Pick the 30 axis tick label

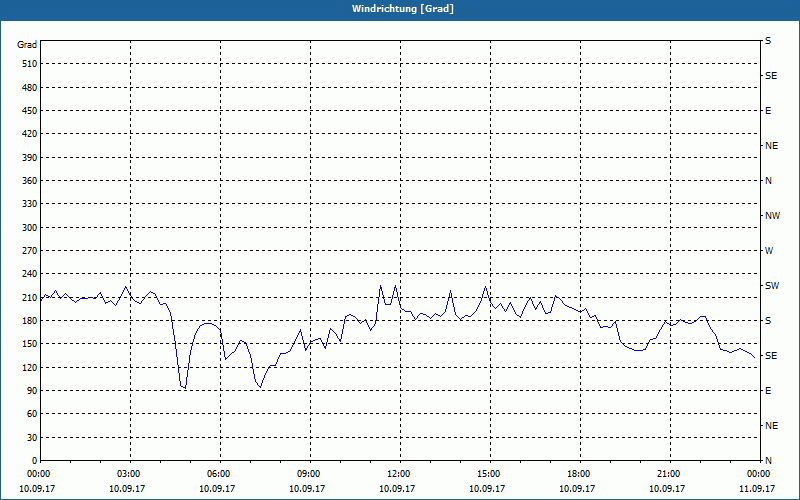(x=32, y=437)
